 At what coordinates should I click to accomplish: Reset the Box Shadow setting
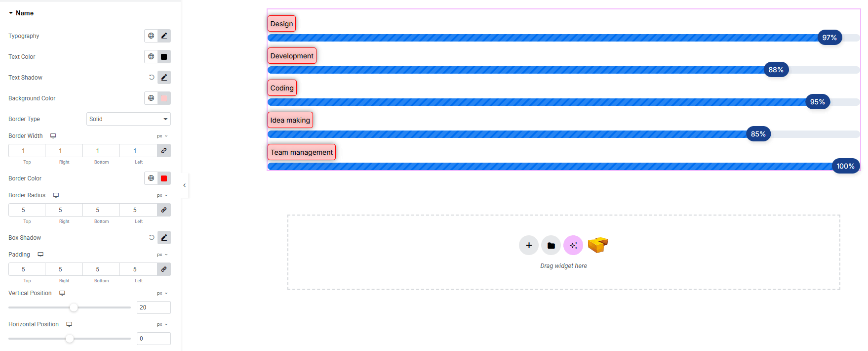(x=152, y=237)
